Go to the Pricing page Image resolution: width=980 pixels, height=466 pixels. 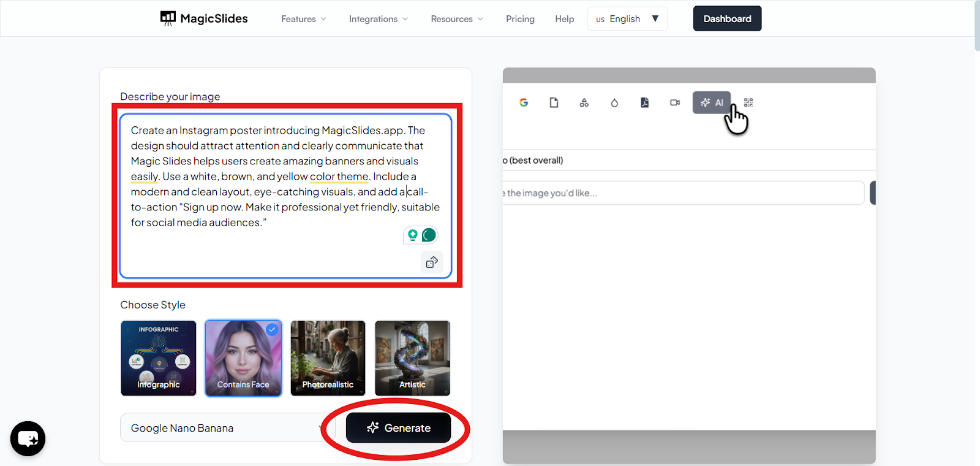pyautogui.click(x=520, y=19)
